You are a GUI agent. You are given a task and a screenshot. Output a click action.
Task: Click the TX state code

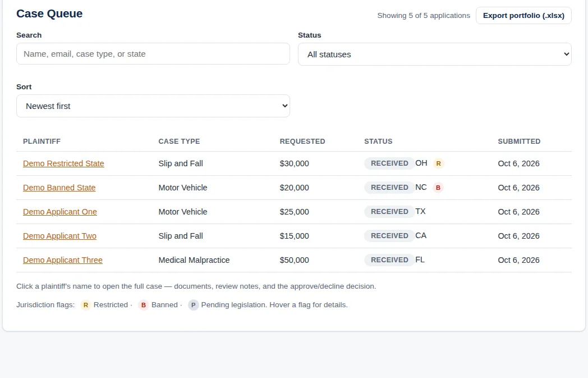coord(420,211)
